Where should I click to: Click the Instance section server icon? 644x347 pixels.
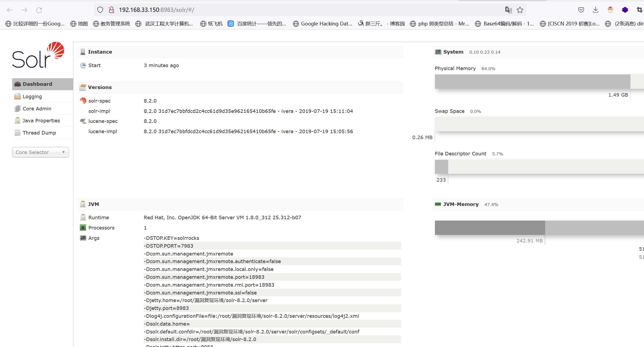click(x=83, y=52)
